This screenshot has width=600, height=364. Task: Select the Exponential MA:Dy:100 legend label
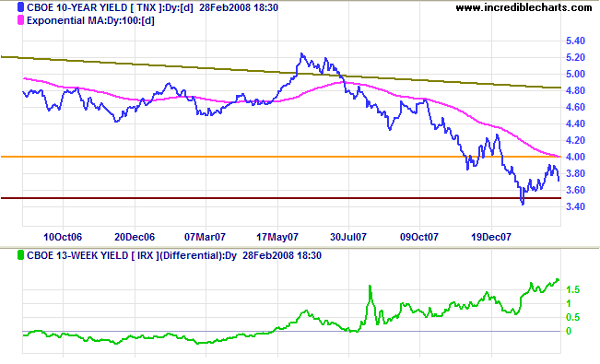coord(90,20)
